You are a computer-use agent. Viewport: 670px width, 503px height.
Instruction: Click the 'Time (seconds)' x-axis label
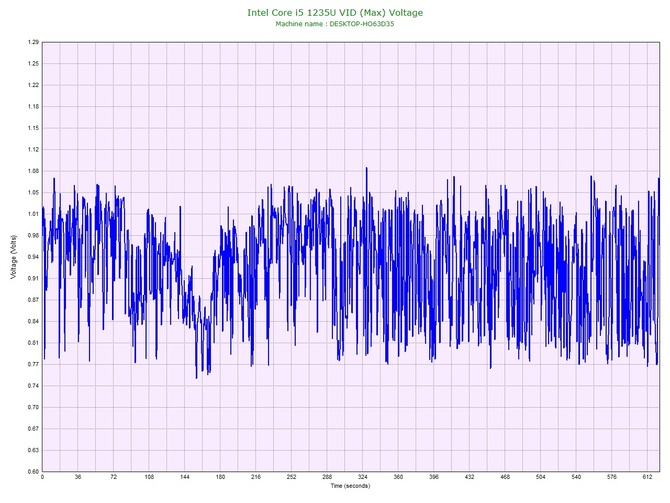[350, 486]
